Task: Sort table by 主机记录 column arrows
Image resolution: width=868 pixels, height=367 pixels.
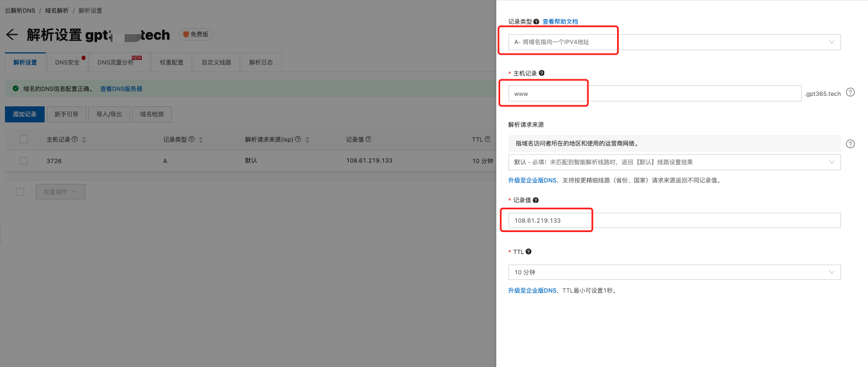Action: tap(84, 140)
